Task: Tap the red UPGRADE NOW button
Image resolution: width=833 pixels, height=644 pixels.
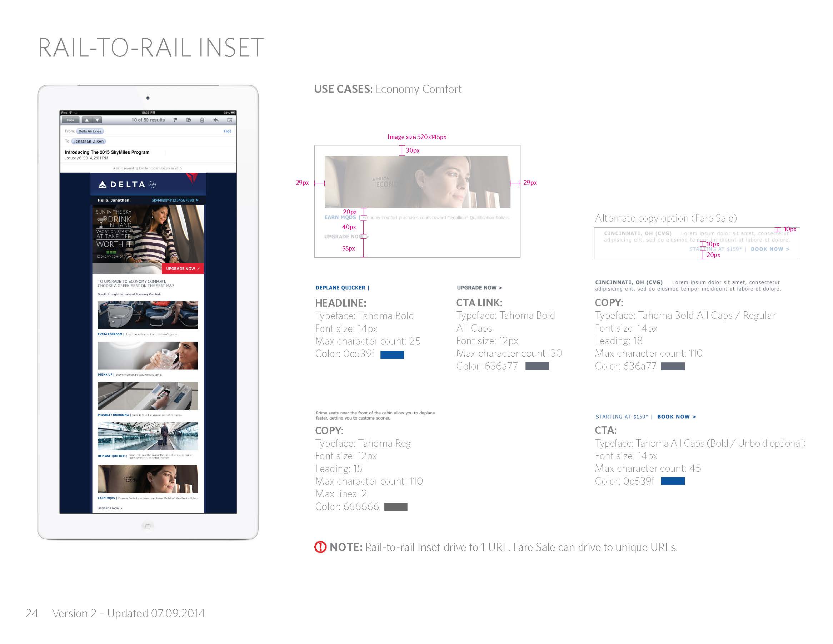Action: 183,269
